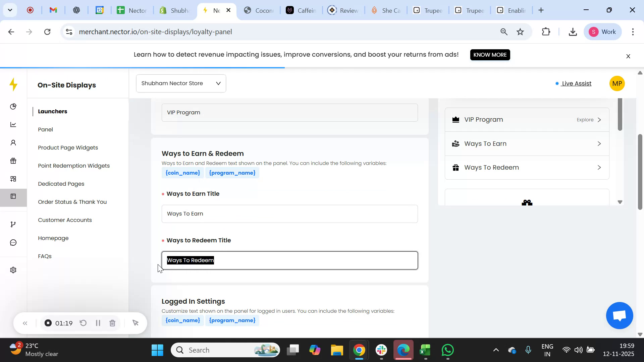
Task: Expand the Ways To Earn row chevron
Action: coord(599,143)
